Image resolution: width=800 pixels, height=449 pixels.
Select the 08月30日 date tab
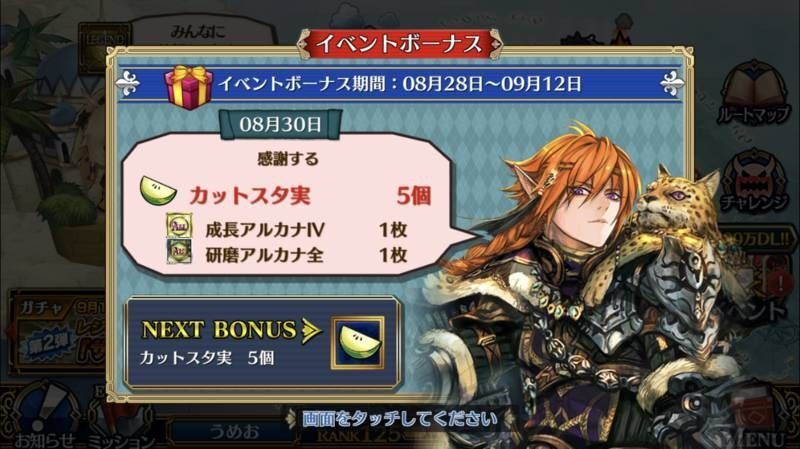tap(280, 124)
